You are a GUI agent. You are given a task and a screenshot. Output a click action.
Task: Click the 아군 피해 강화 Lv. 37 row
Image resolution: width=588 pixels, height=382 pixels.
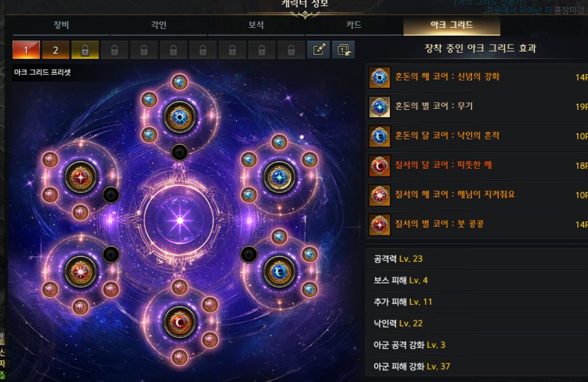(x=476, y=366)
